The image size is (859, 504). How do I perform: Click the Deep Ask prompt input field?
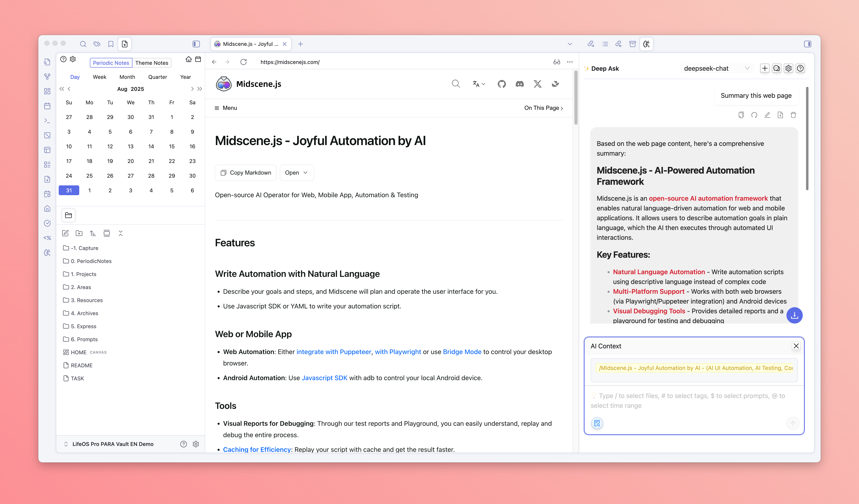[692, 401]
